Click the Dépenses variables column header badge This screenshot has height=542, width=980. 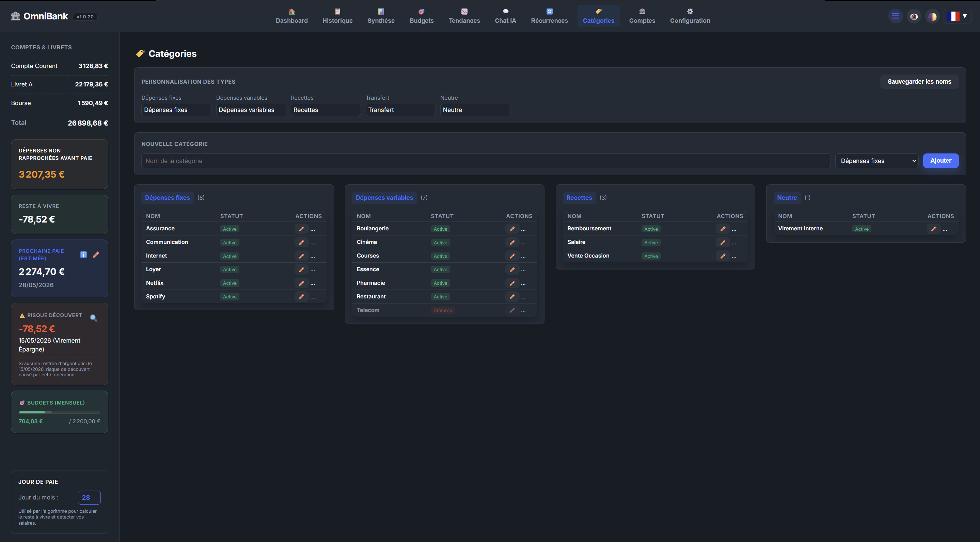(x=384, y=198)
